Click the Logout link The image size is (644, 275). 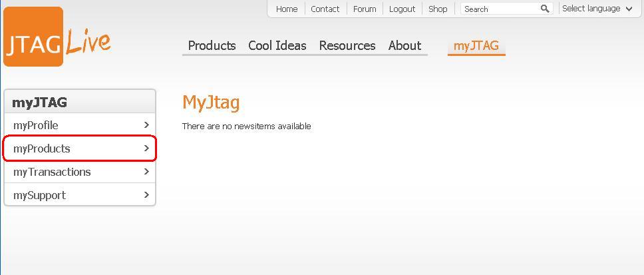(402, 9)
